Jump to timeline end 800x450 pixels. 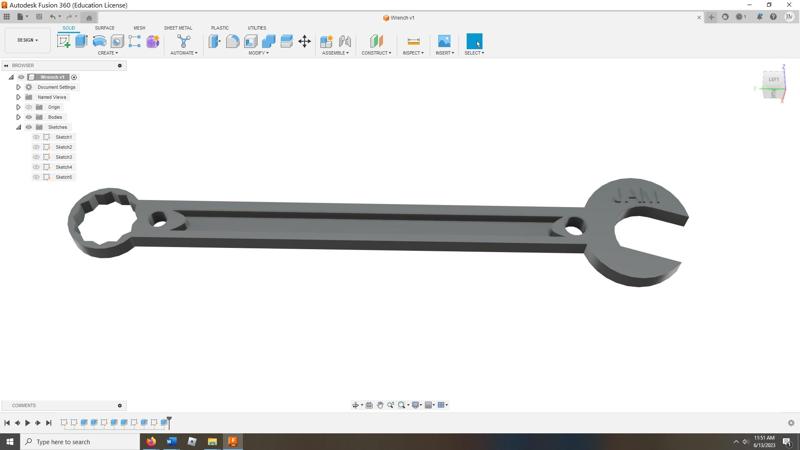pos(48,423)
